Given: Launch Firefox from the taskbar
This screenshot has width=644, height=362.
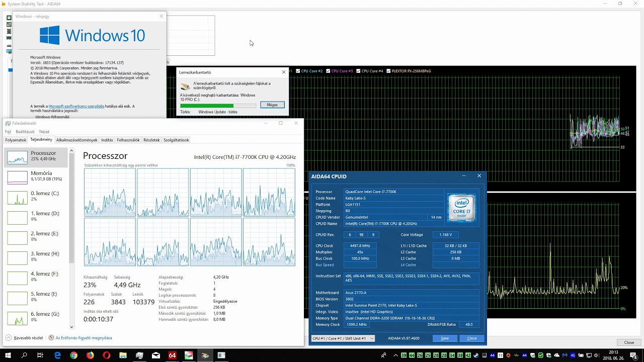Looking at the screenshot, I should point(90,355).
